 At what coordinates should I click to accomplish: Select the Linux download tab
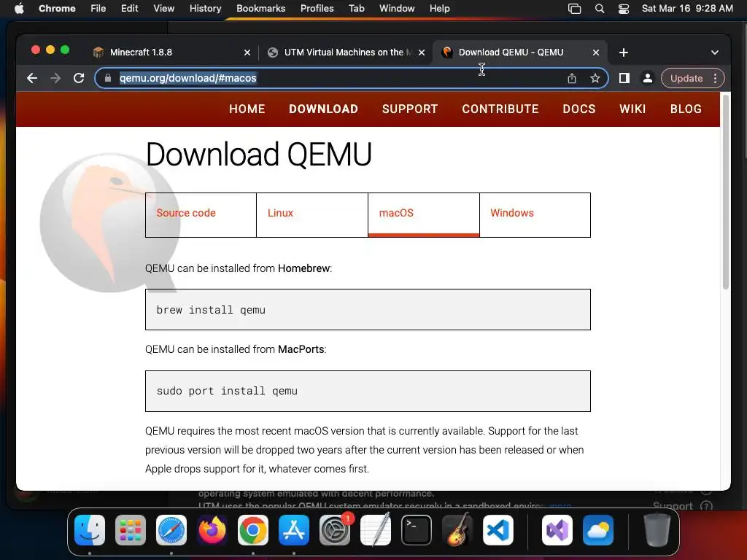tap(312, 215)
